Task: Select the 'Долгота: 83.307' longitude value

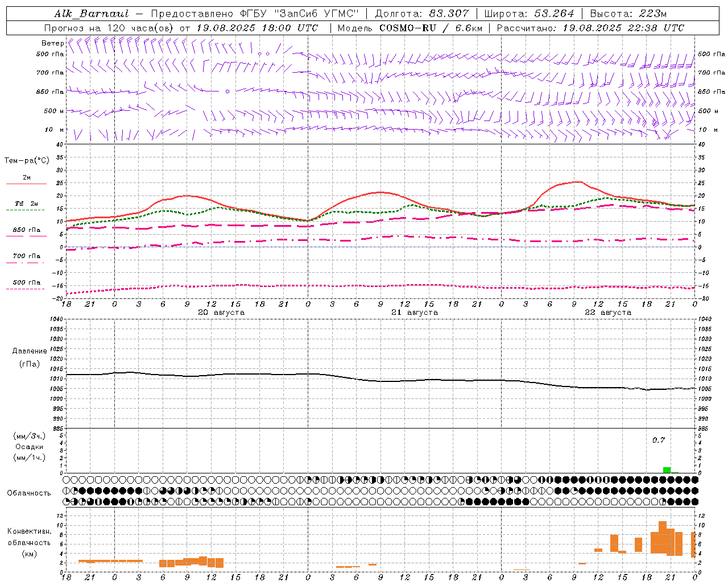Action: point(422,14)
